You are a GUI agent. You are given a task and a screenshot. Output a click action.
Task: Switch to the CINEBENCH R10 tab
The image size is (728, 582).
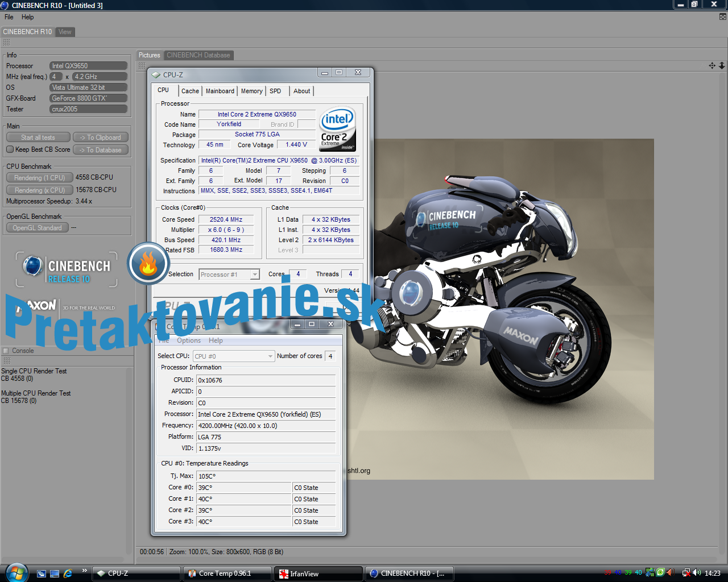tap(27, 32)
